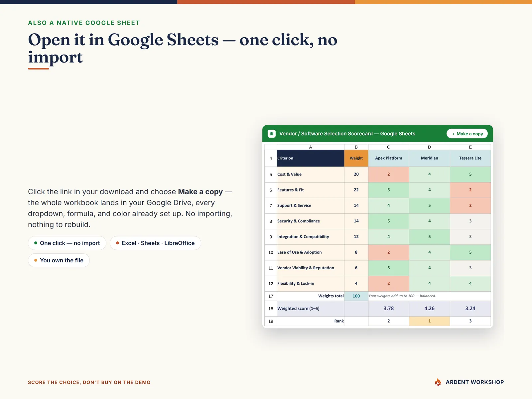Screen dimensions: 532x399
Task: Click the Integration & Compatibility cell
Action: coord(311,237)
